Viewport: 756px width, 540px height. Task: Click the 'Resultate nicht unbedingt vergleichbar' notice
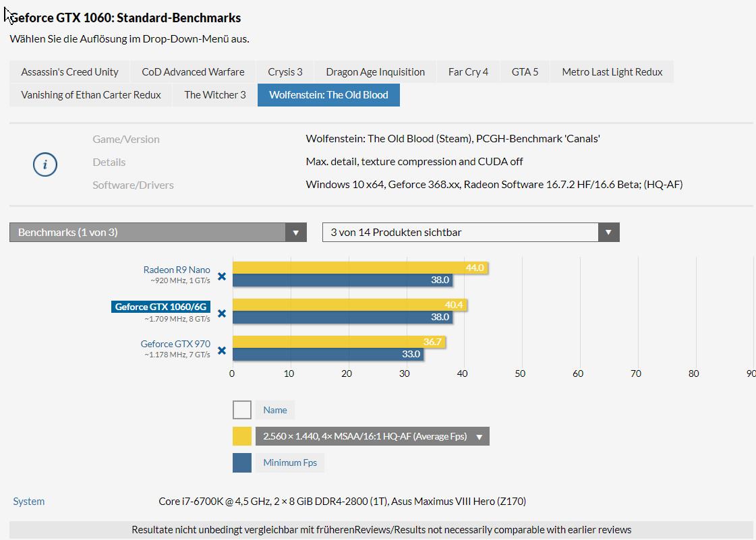pos(381,530)
